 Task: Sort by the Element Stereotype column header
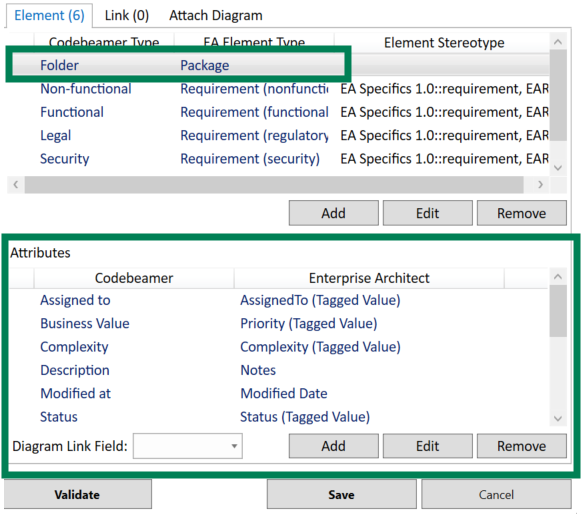click(444, 43)
